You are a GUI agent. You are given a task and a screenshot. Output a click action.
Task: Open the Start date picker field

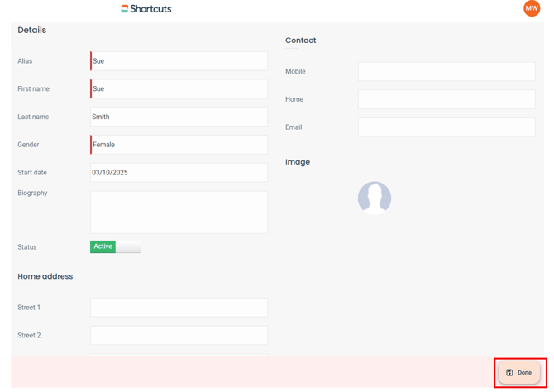(179, 173)
